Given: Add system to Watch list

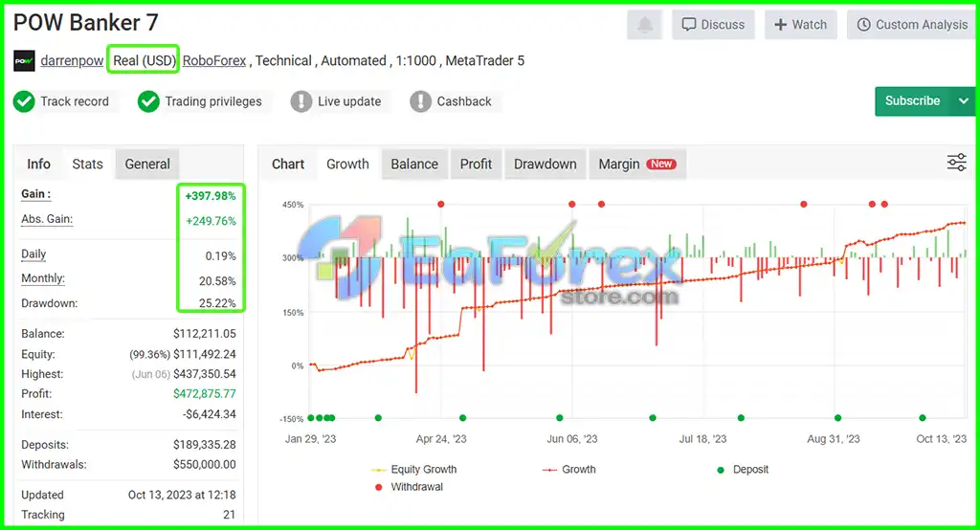Looking at the screenshot, I should [x=801, y=25].
